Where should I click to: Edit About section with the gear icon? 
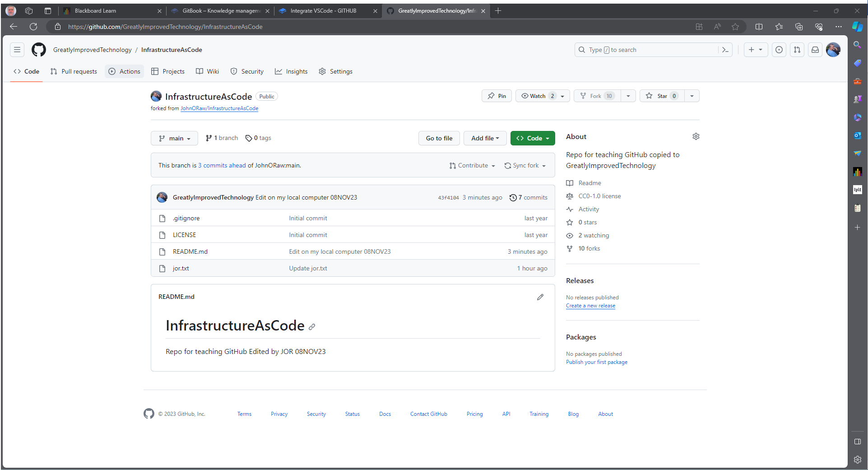[696, 136]
